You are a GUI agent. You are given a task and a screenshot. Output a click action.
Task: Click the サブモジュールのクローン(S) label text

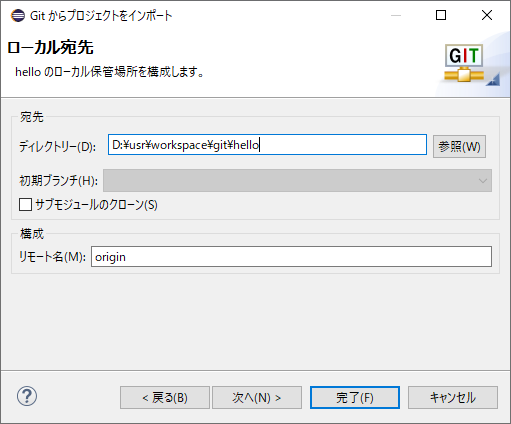click(96, 204)
